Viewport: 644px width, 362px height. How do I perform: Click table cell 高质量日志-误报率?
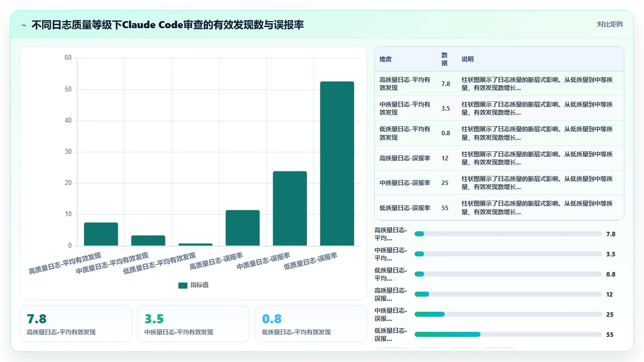tap(405, 158)
